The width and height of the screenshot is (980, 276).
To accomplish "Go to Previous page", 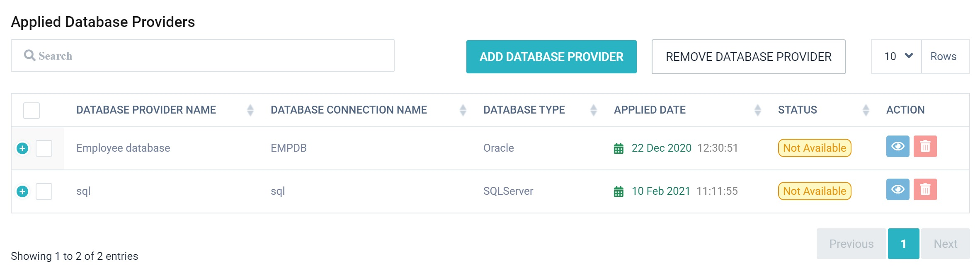I will click(x=851, y=244).
